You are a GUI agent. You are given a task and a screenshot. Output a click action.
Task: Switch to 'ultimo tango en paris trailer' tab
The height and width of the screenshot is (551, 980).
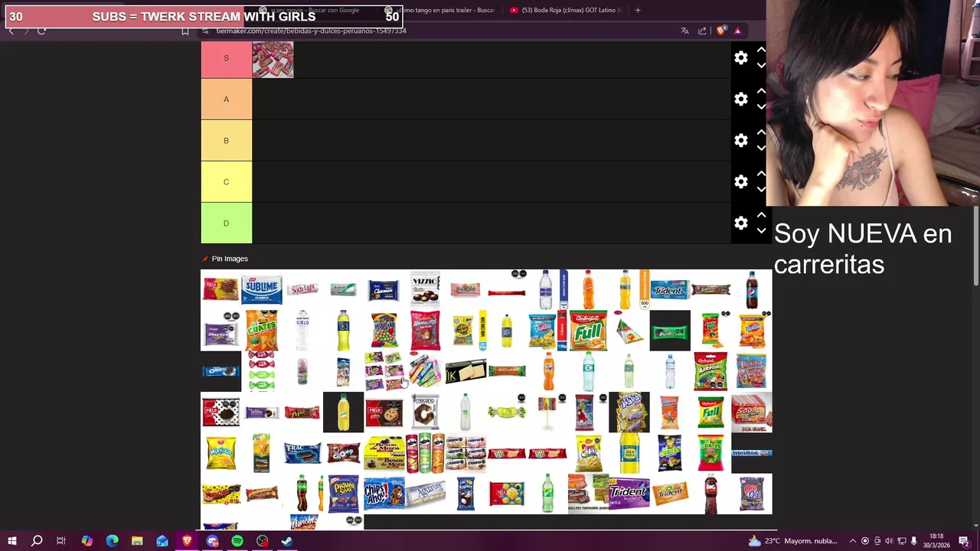(x=440, y=10)
